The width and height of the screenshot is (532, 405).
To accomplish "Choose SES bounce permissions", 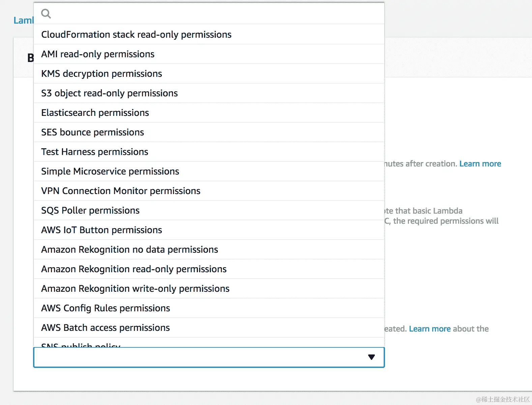I will click(x=92, y=132).
